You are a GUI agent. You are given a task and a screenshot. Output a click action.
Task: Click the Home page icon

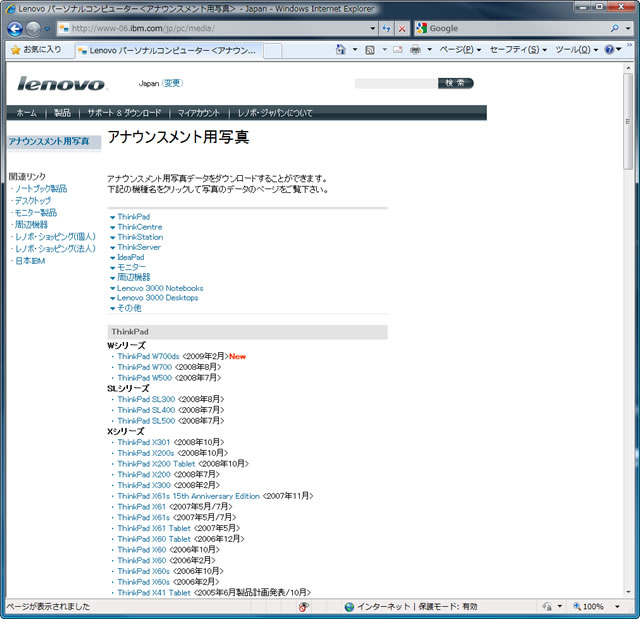click(x=340, y=50)
